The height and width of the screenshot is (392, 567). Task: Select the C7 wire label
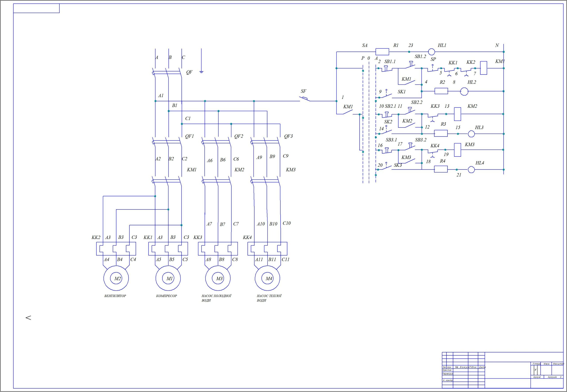[x=236, y=224]
